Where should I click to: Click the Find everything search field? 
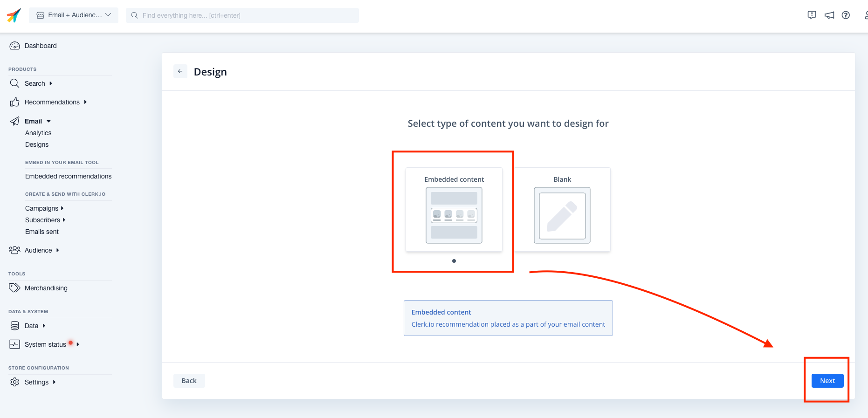[242, 15]
